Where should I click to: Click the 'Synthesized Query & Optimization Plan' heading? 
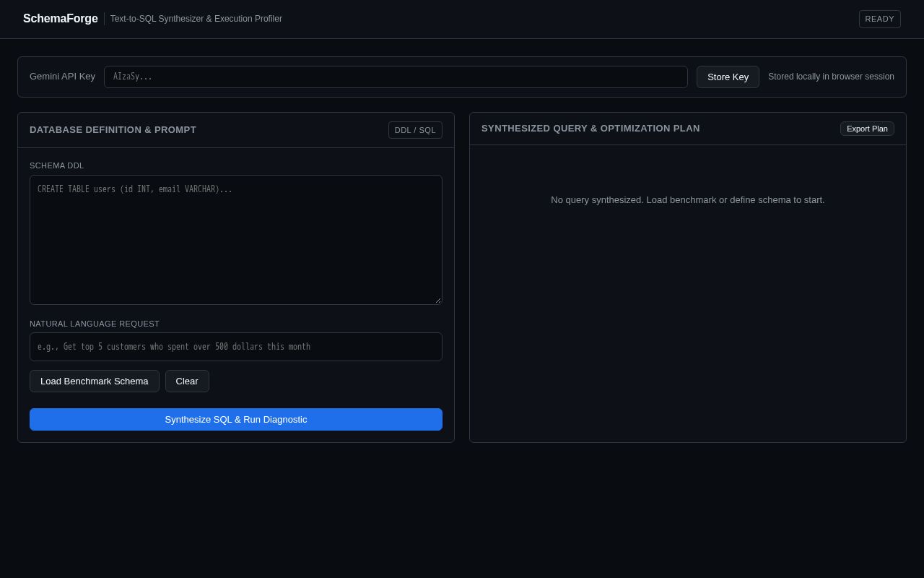pos(590,129)
